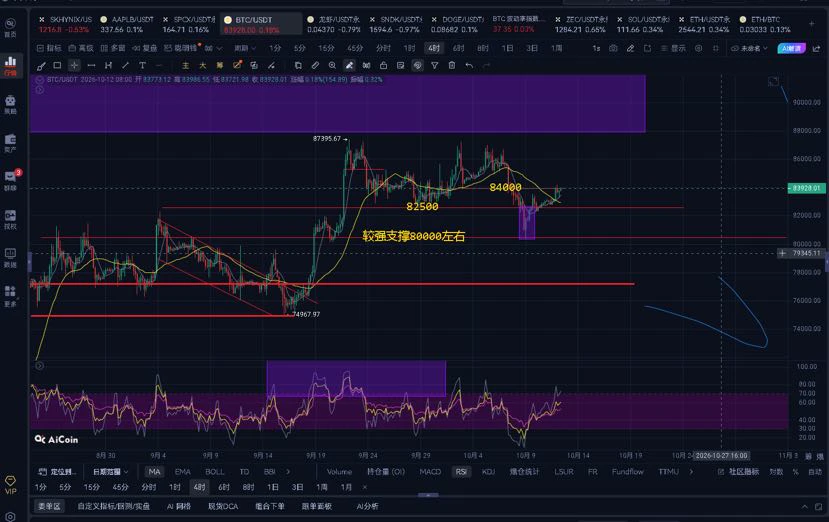Select the highlighted marker pen tool
This screenshot has width=829, height=522.
pos(349,66)
